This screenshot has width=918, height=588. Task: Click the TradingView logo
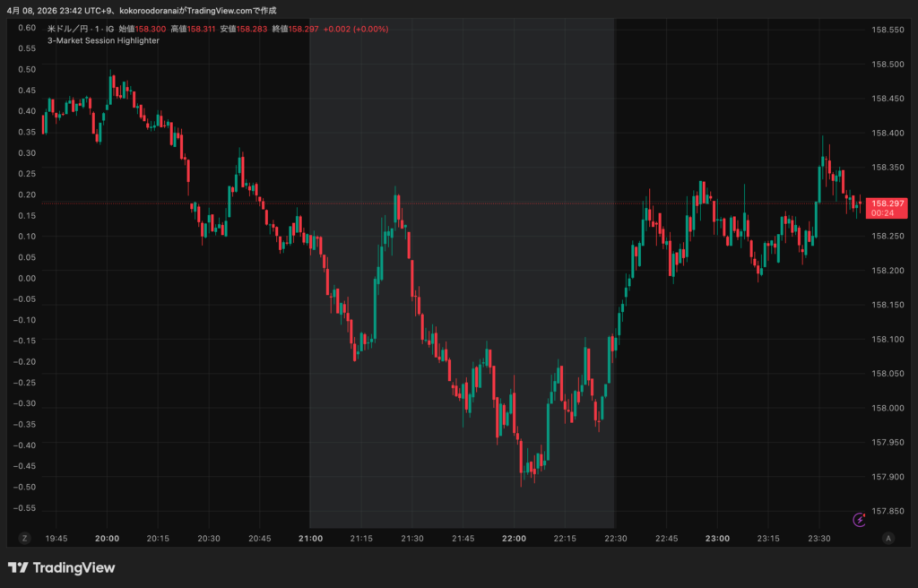click(x=61, y=567)
